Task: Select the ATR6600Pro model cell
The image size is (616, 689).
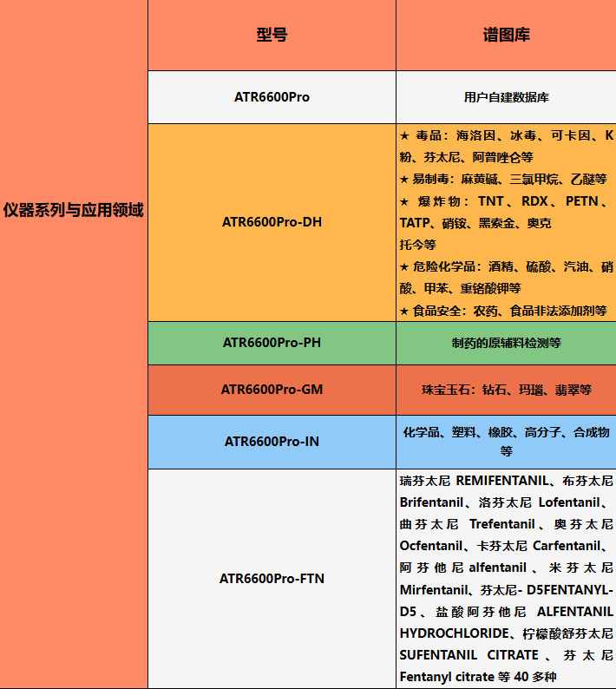Action: 272,97
